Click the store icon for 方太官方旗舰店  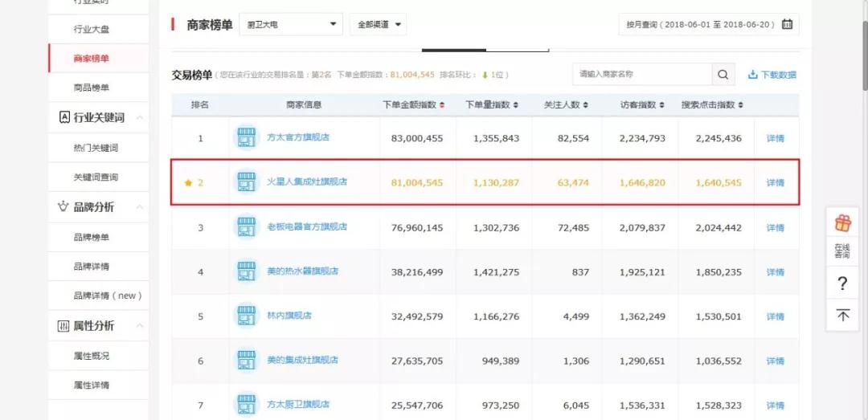[x=247, y=137]
